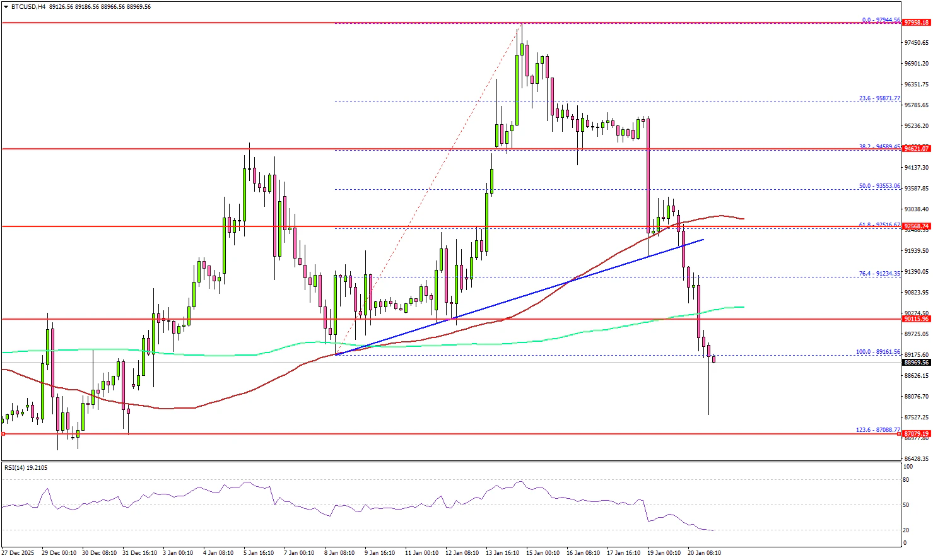Select the 123.6 Fibonacci extension label
This screenshot has height=560, width=933.
click(x=877, y=430)
